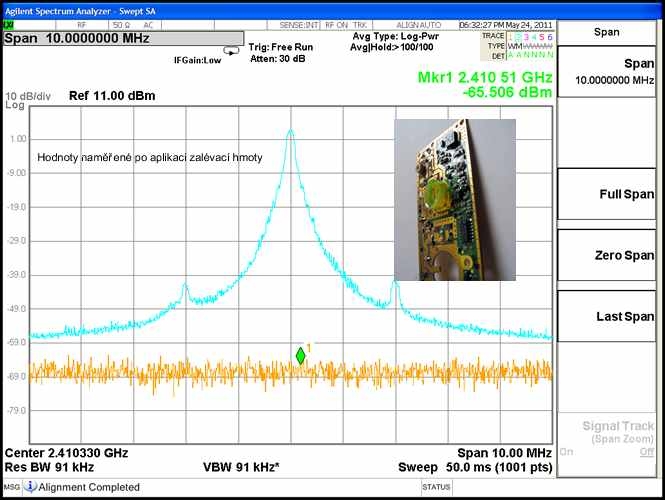The height and width of the screenshot is (500, 665).
Task: Click the Span menu title
Action: click(606, 32)
